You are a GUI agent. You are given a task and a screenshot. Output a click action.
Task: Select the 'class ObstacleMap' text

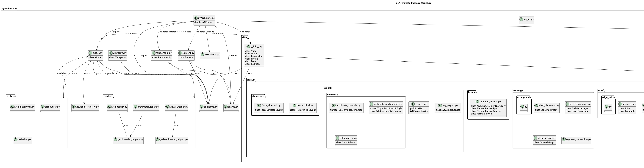544,143
